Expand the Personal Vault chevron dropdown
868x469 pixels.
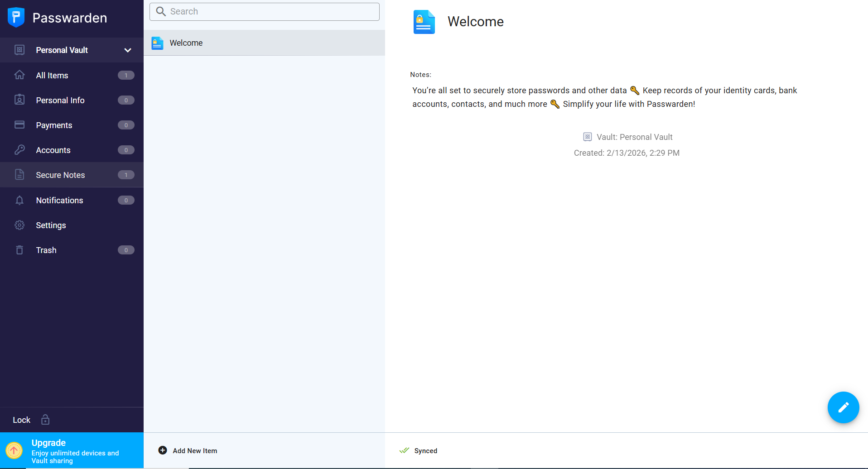[x=128, y=50]
